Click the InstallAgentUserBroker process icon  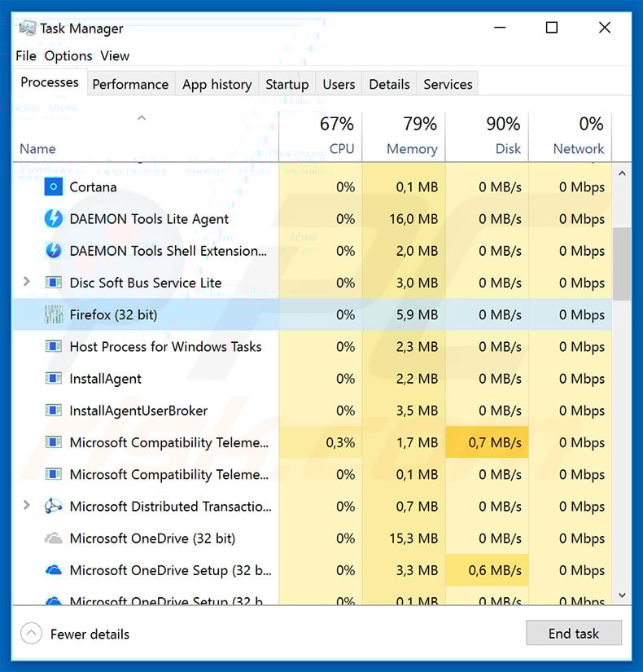(x=53, y=411)
